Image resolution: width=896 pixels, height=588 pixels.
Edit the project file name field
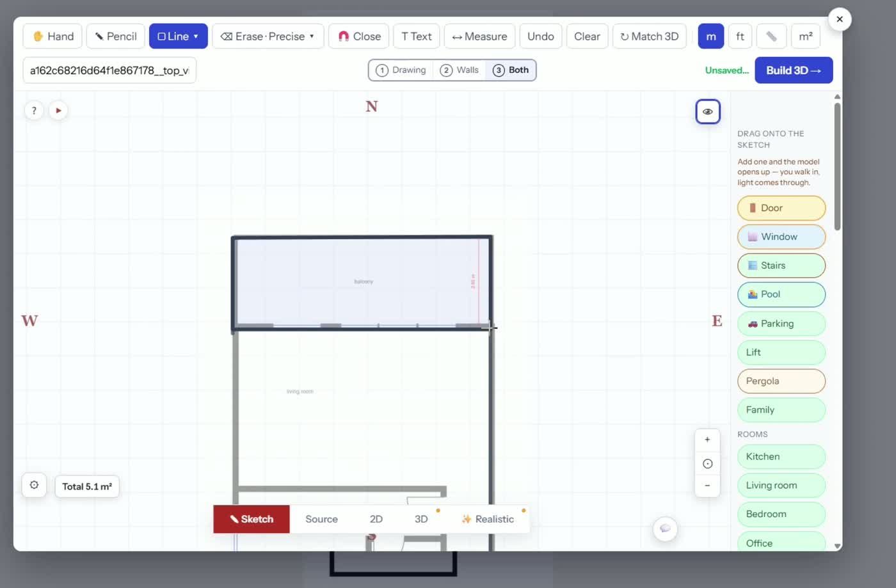[x=109, y=70]
